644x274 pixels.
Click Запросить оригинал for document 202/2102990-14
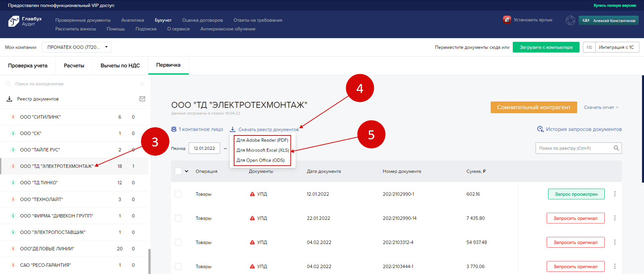575,218
